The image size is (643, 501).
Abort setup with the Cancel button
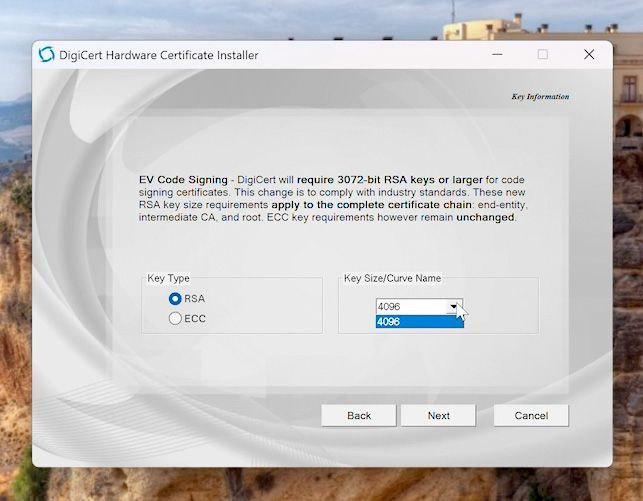pos(531,415)
